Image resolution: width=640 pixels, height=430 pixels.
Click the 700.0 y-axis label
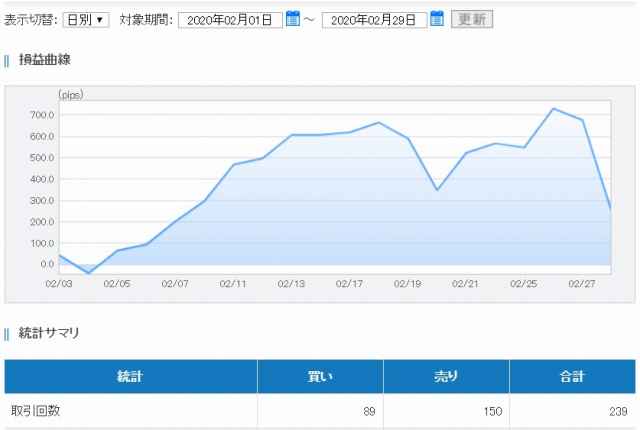tap(42, 115)
